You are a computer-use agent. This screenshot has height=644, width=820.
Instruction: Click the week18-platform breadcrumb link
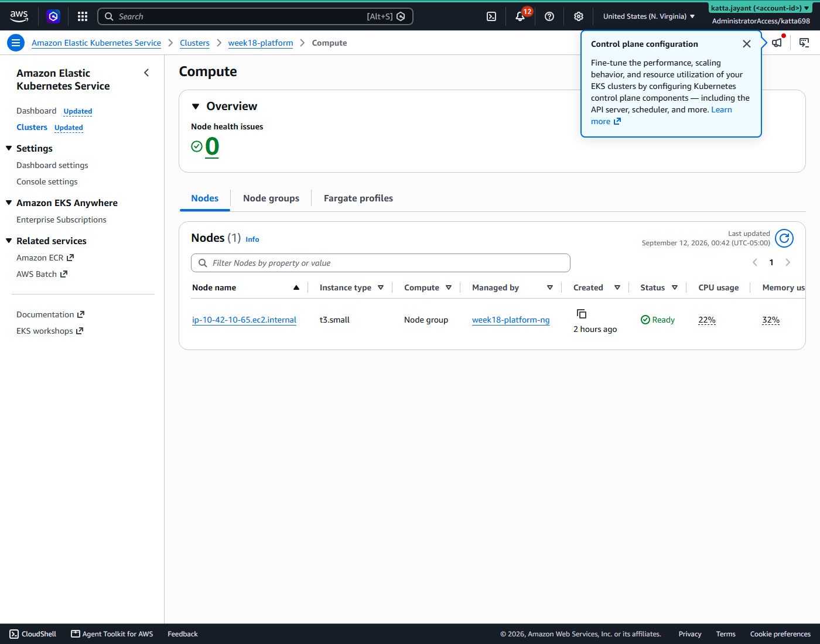261,43
